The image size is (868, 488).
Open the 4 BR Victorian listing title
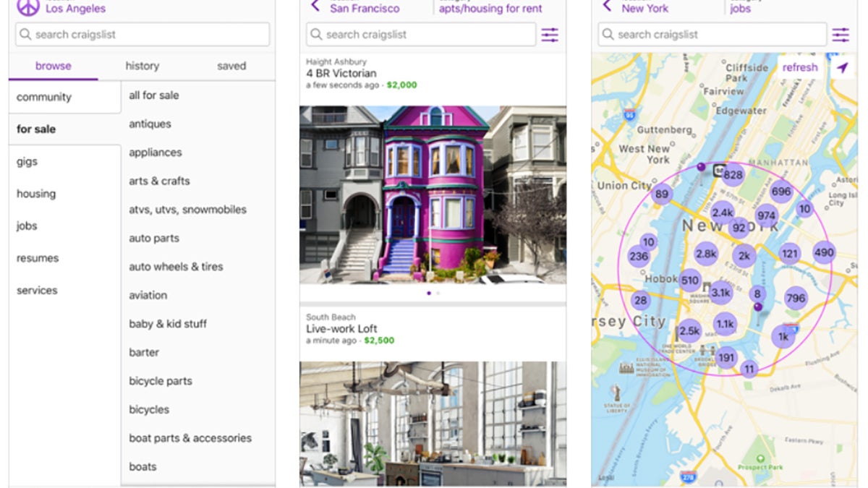341,74
